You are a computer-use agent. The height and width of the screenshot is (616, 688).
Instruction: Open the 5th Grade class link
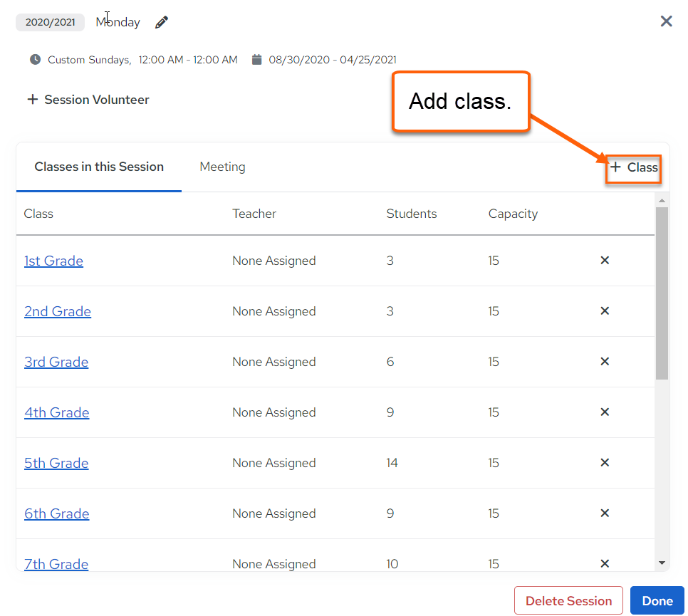[56, 463]
